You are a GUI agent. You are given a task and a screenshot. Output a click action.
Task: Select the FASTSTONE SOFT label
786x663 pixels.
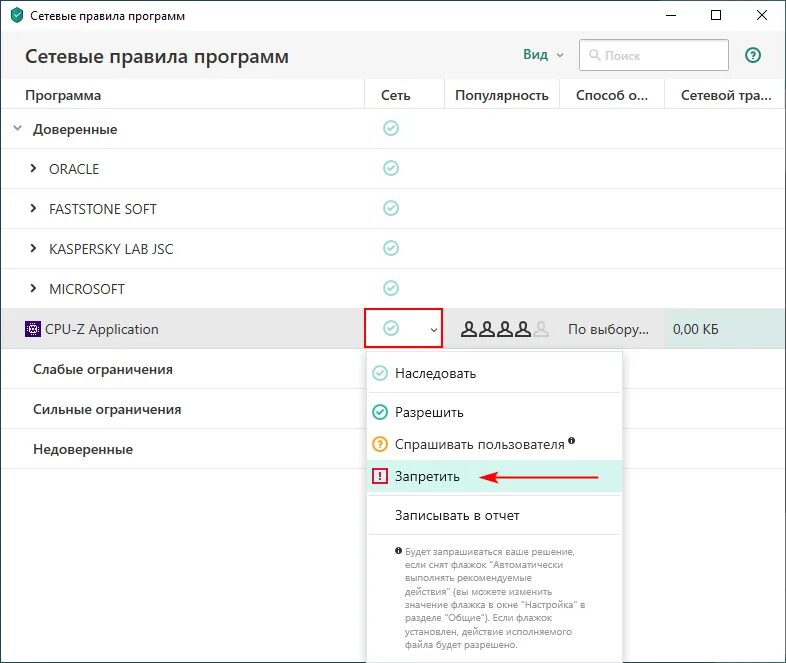click(103, 209)
